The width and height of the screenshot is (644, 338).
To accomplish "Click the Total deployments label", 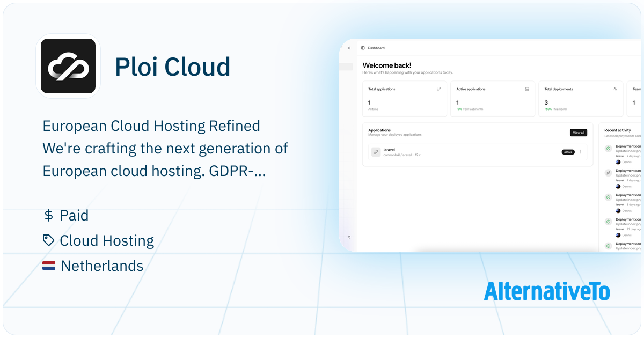I will coord(558,89).
